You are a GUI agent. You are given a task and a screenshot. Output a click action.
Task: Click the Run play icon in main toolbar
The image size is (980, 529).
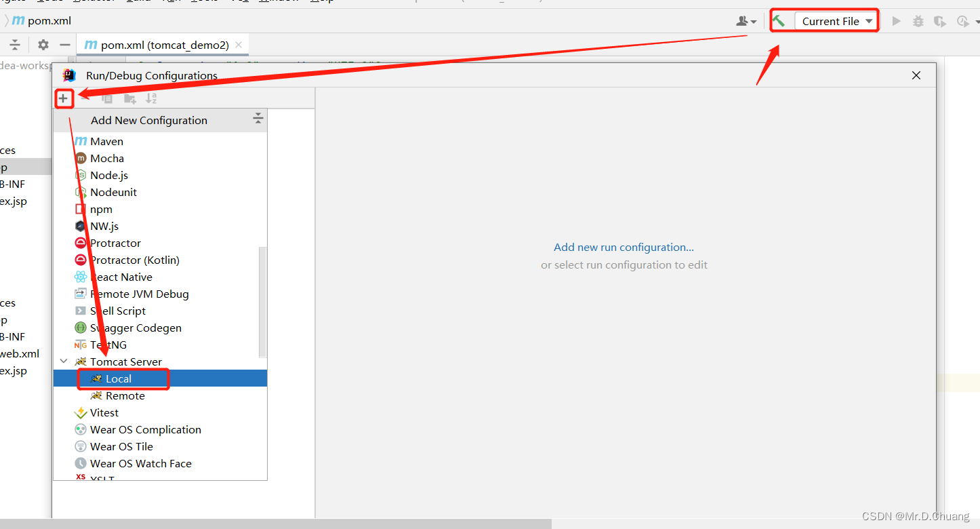tap(896, 21)
